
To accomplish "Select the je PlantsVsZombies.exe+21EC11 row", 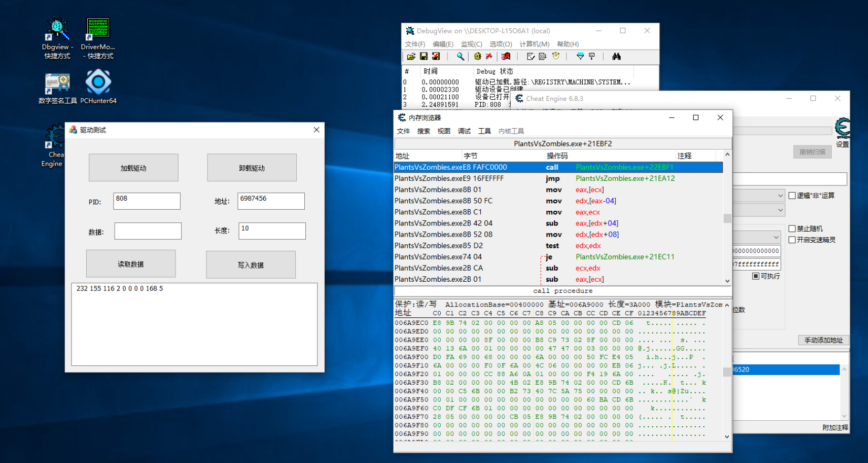I will 559,257.
